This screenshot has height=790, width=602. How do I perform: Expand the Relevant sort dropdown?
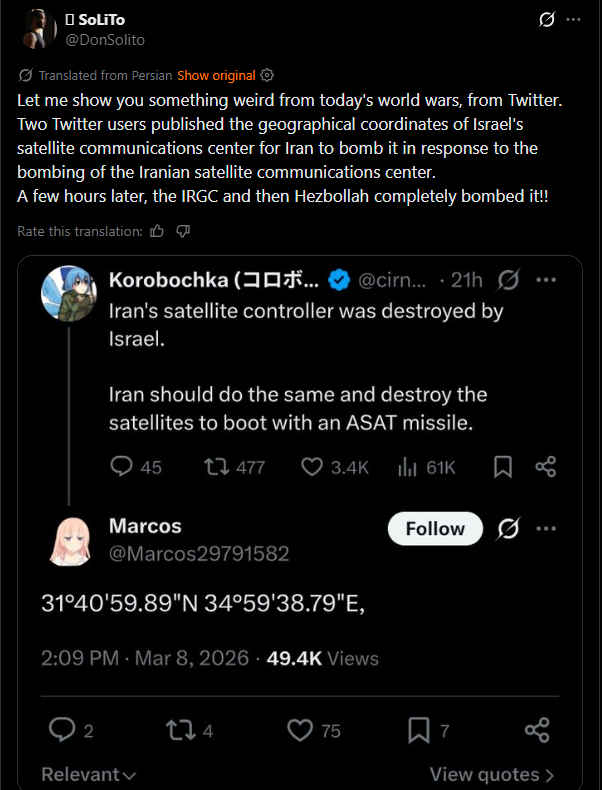coord(89,774)
